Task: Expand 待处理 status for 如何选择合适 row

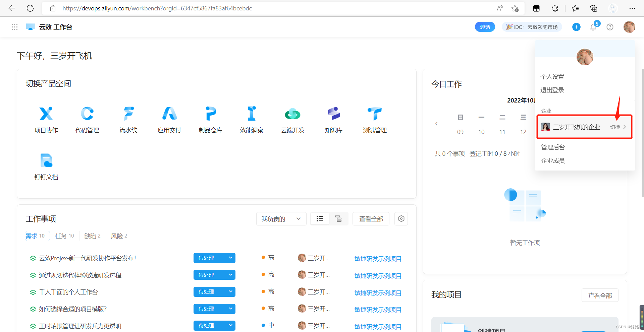Action: point(230,309)
